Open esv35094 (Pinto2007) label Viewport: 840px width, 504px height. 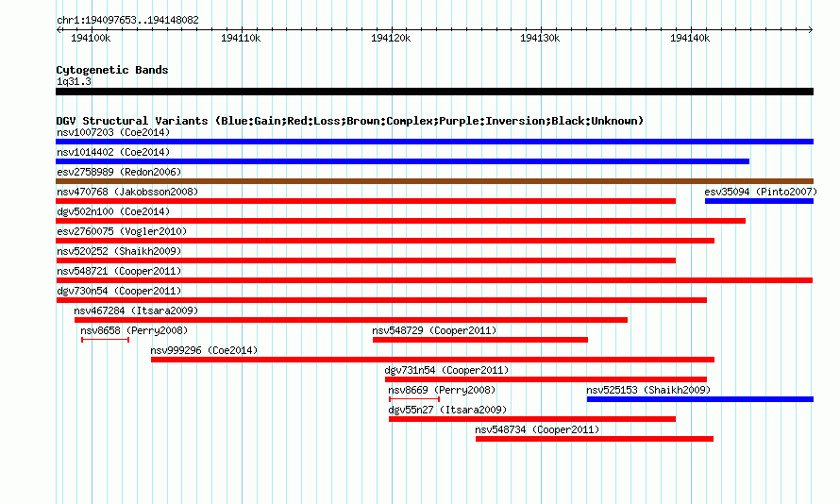761,192
